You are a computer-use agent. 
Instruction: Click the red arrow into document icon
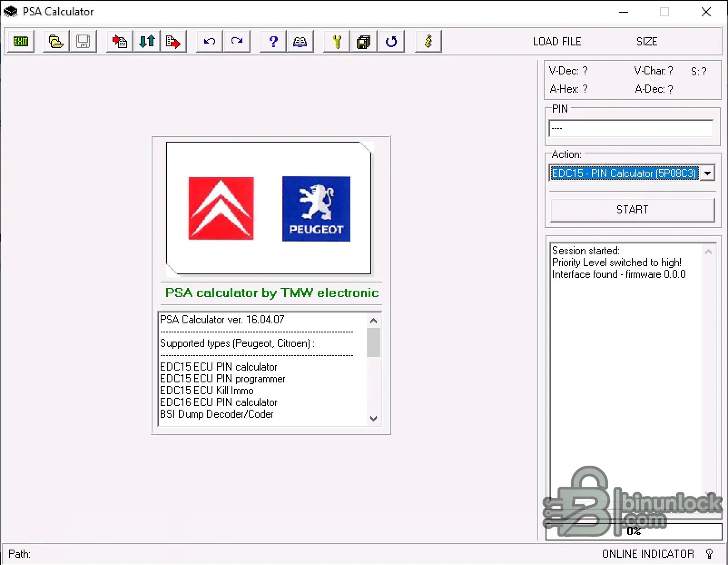[x=120, y=42]
